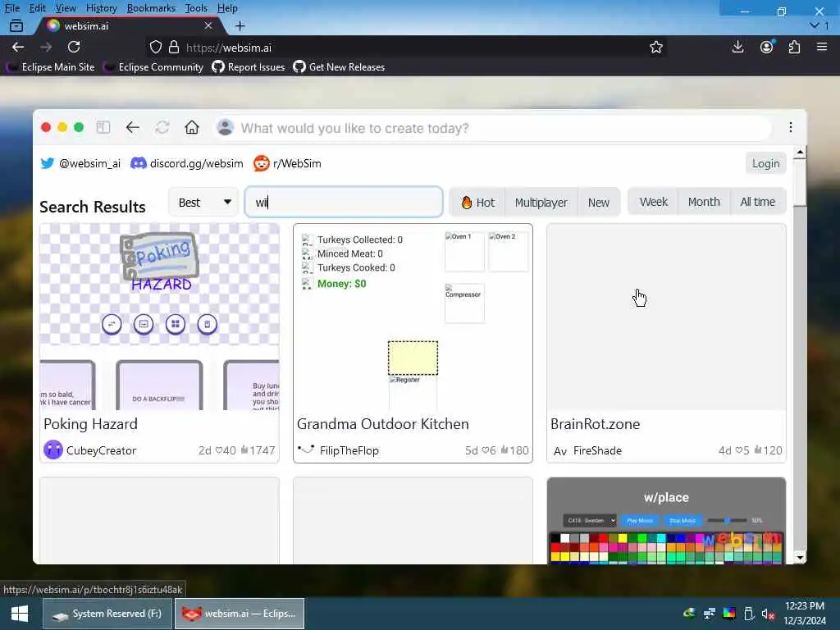Expand the Best sort dropdown

[203, 203]
